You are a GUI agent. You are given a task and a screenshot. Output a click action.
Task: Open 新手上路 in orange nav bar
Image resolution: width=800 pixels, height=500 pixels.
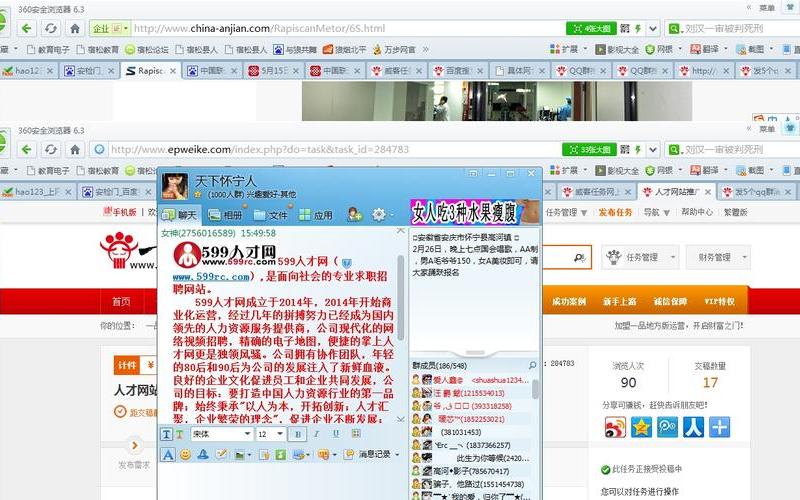[619, 302]
